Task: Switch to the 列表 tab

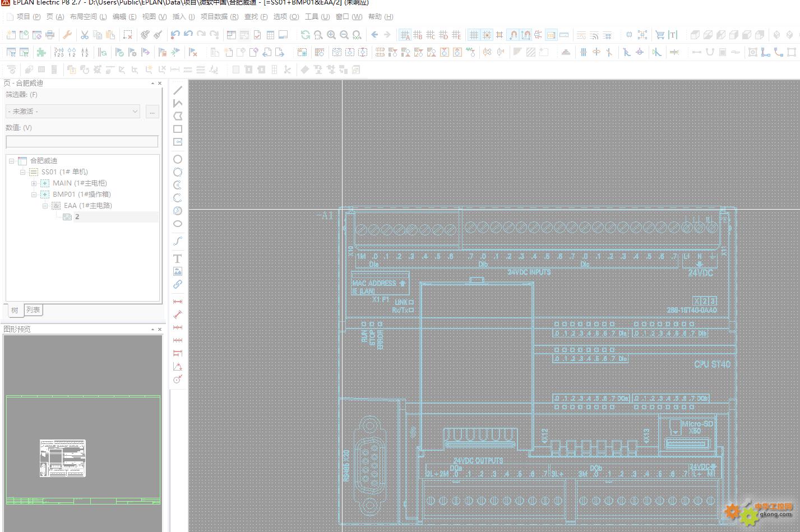Action: (33, 310)
